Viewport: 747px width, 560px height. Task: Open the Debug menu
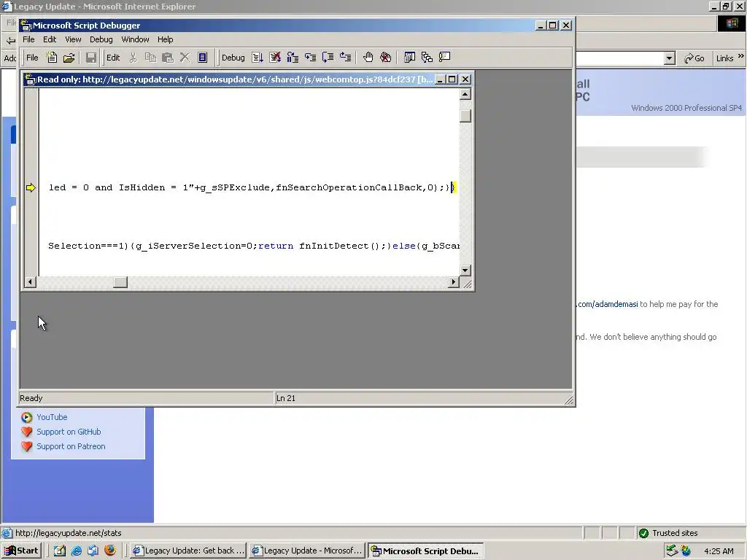pyautogui.click(x=101, y=39)
